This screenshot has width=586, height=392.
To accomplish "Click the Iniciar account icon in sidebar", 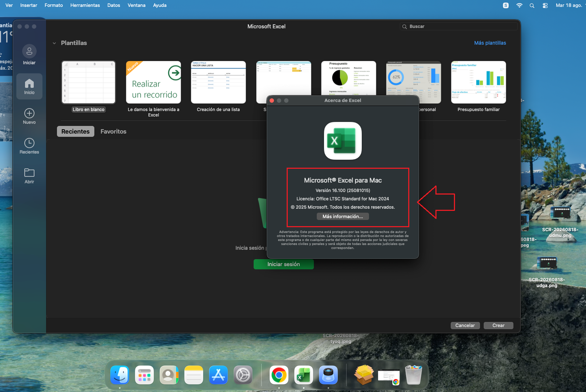I will point(29,52).
